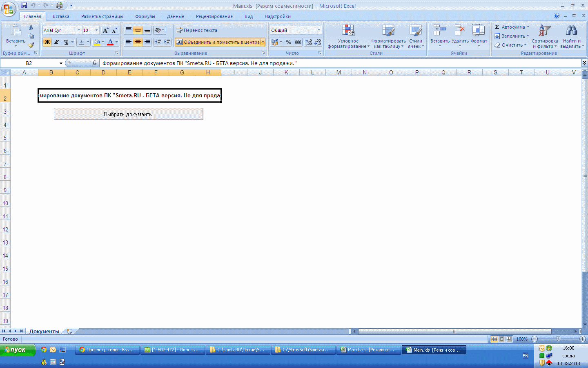Align text to bottom of cell
This screenshot has width=588, height=368.
(147, 30)
